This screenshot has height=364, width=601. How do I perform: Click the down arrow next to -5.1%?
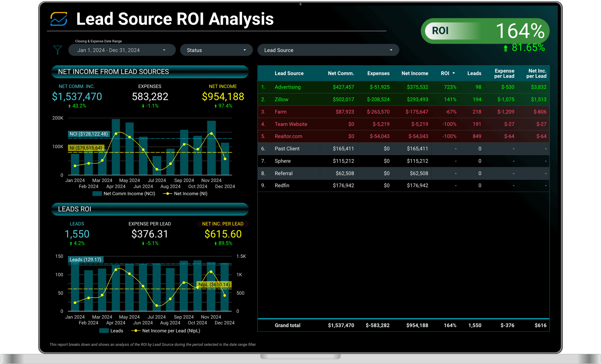[143, 244]
